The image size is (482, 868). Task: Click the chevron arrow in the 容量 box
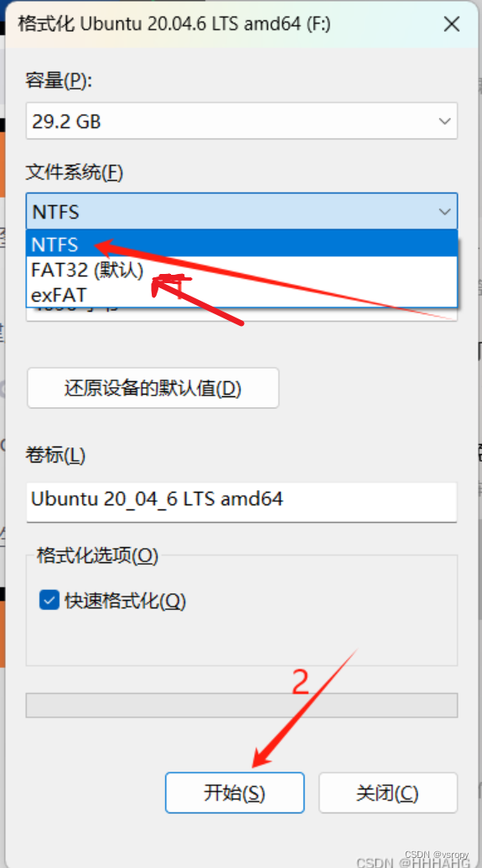(x=444, y=121)
